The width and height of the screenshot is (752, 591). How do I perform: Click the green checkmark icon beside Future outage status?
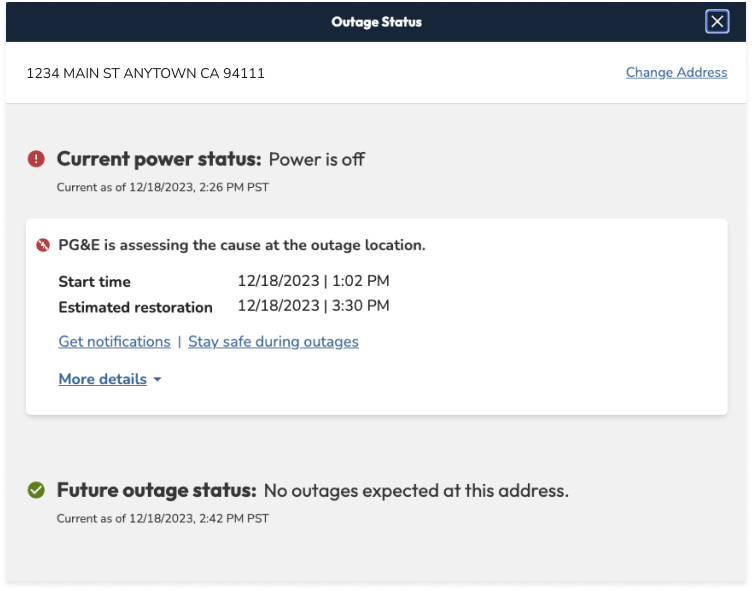(x=36, y=491)
